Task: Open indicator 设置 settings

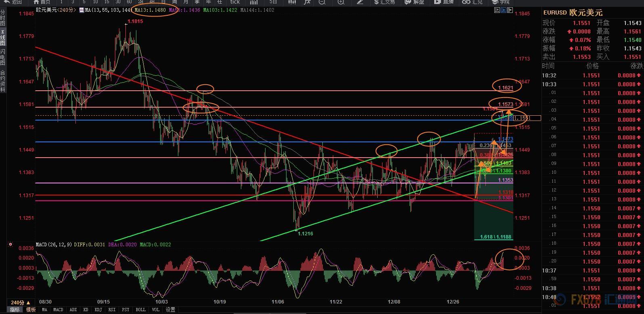Action: [171, 310]
